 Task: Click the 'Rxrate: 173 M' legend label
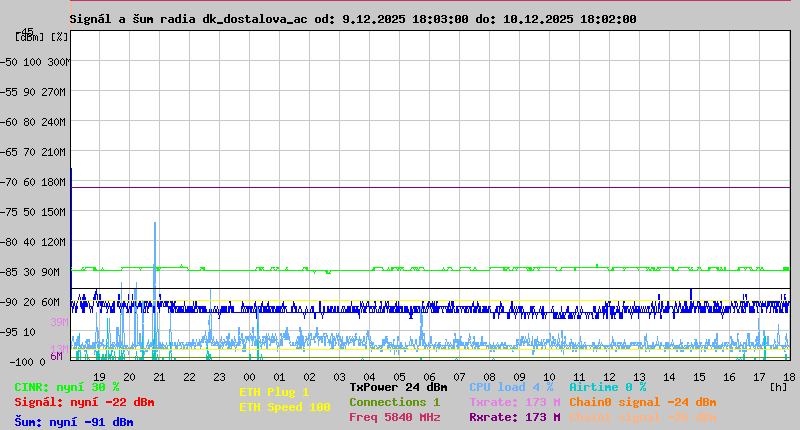[x=515, y=417]
